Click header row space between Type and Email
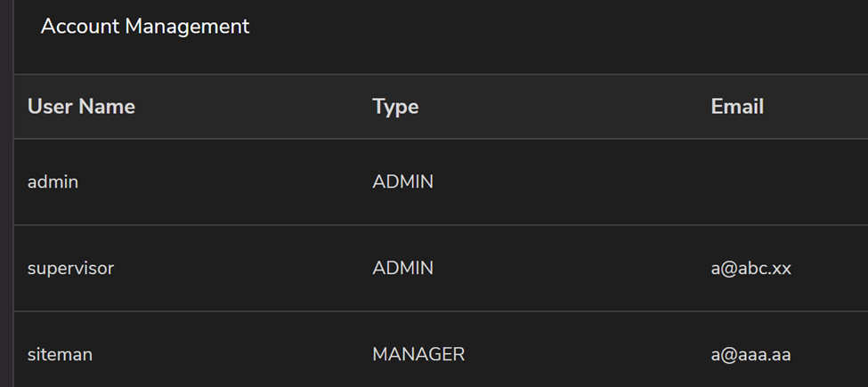This screenshot has width=868, height=387. coord(564,106)
